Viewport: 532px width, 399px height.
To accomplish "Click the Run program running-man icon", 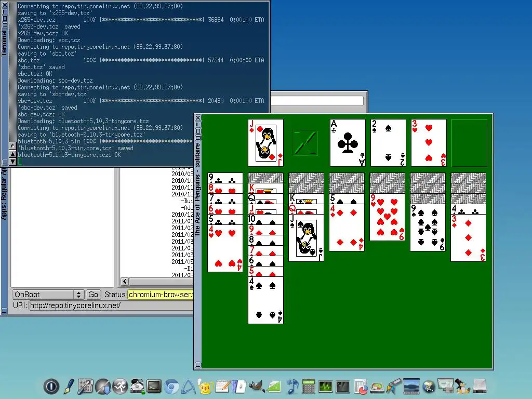I will pyautogui.click(x=120, y=387).
